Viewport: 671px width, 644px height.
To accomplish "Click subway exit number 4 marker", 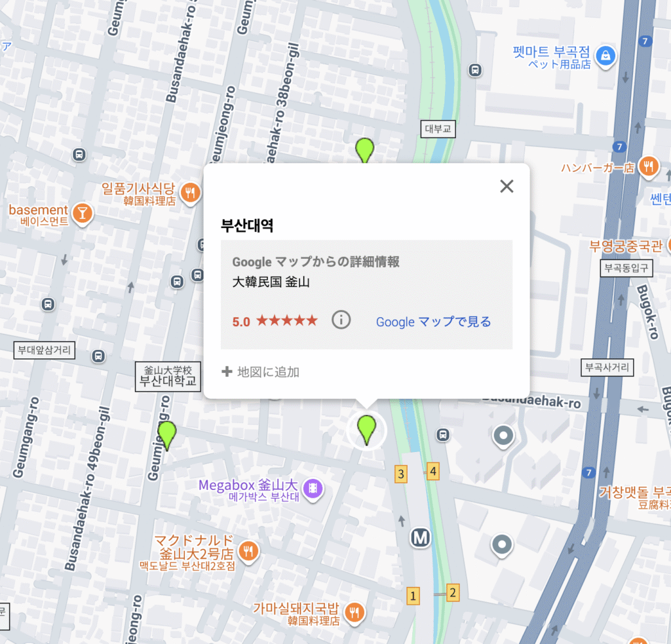I will point(432,470).
